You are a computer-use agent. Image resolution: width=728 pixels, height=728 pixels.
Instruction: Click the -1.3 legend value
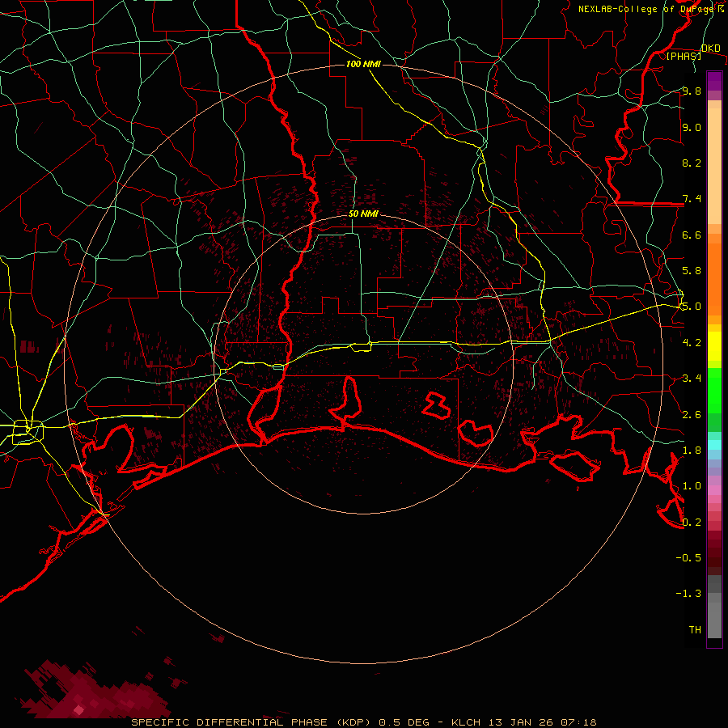(x=688, y=594)
